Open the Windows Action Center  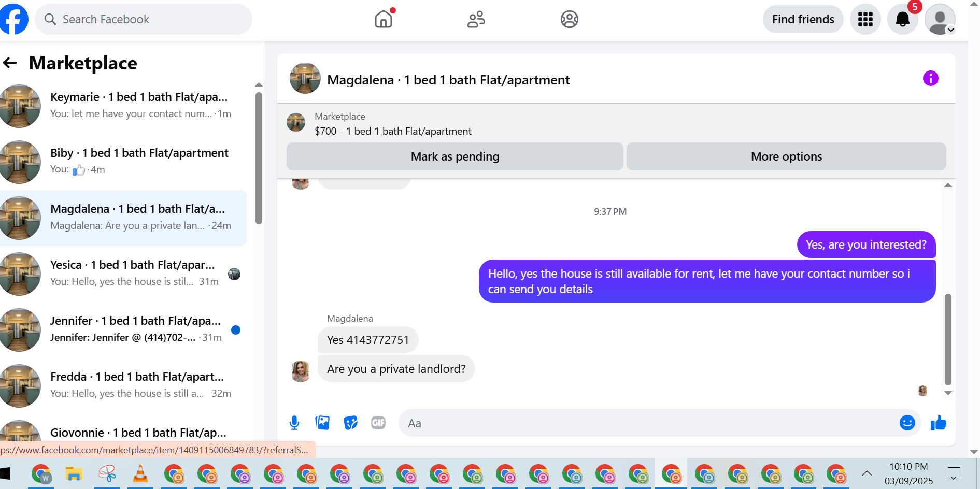tap(954, 473)
